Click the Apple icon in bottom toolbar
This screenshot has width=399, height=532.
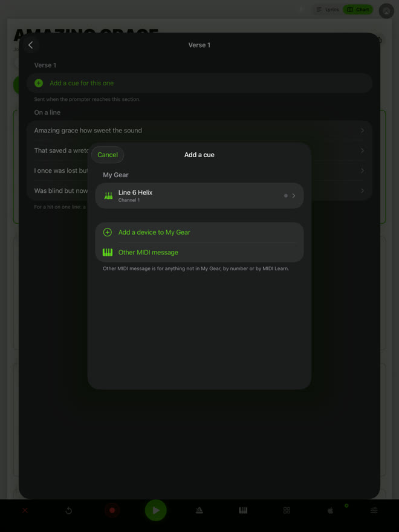coord(330,510)
